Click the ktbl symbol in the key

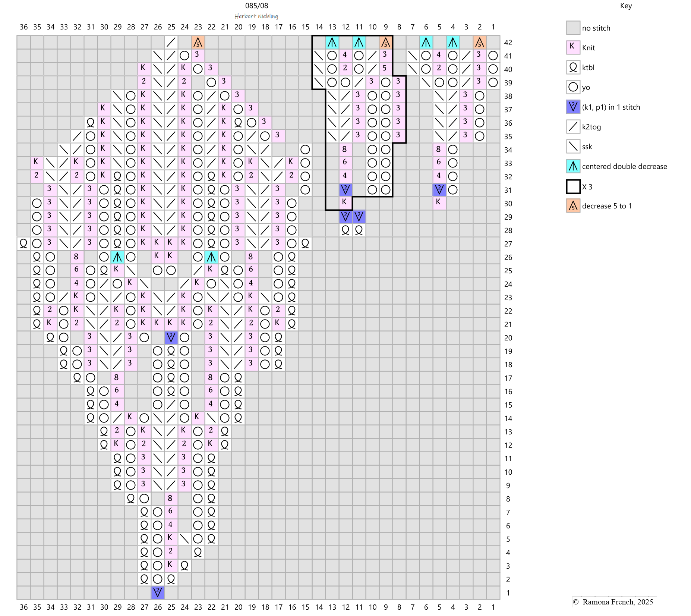point(573,67)
